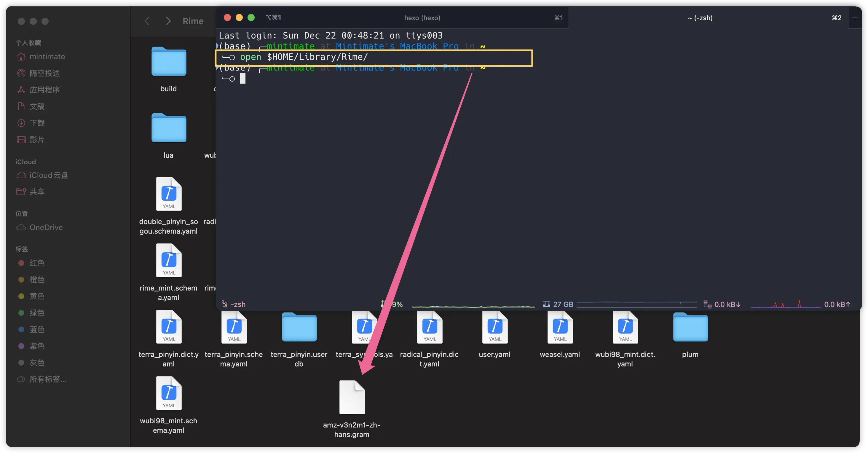This screenshot has width=868, height=453.
Task: Open the terra_pinyin.userdb folder
Action: [x=299, y=327]
